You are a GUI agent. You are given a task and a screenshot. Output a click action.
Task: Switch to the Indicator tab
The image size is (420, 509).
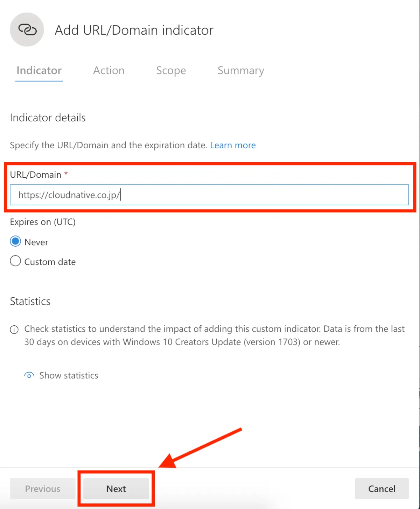pos(39,71)
